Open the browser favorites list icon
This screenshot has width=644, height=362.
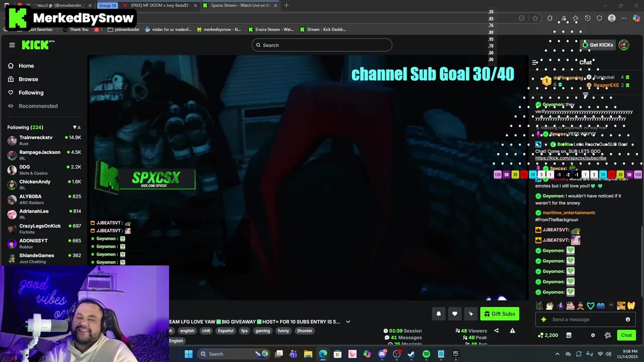coord(575,18)
